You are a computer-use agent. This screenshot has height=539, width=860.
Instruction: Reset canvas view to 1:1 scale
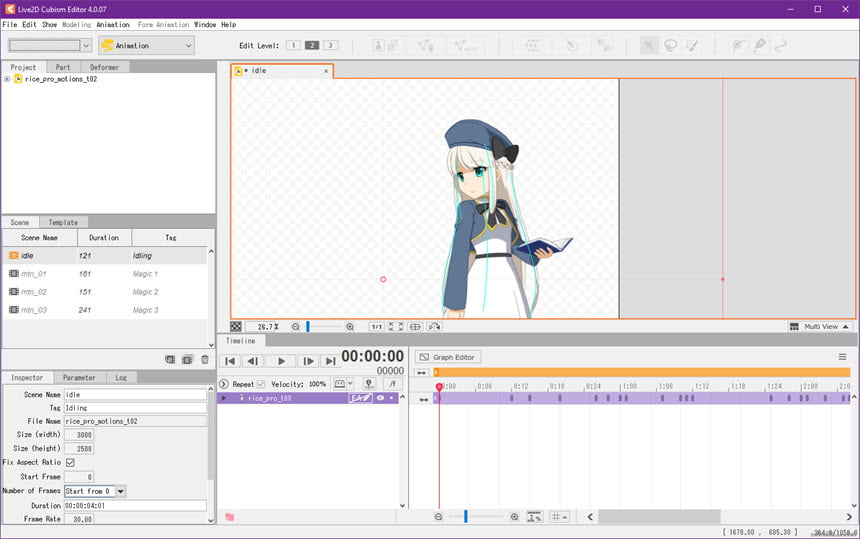click(376, 326)
